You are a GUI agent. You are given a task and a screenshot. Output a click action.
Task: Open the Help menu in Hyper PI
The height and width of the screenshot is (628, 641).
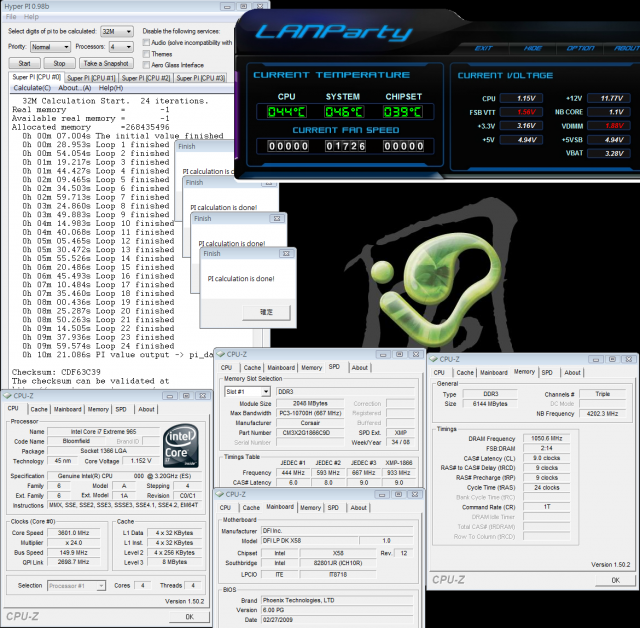[31, 17]
